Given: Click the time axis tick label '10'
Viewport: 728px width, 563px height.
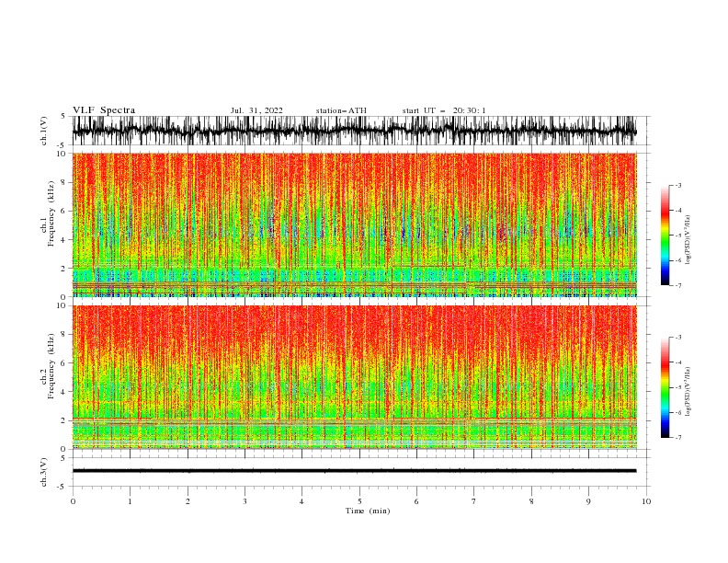Looking at the screenshot, I should point(646,501).
